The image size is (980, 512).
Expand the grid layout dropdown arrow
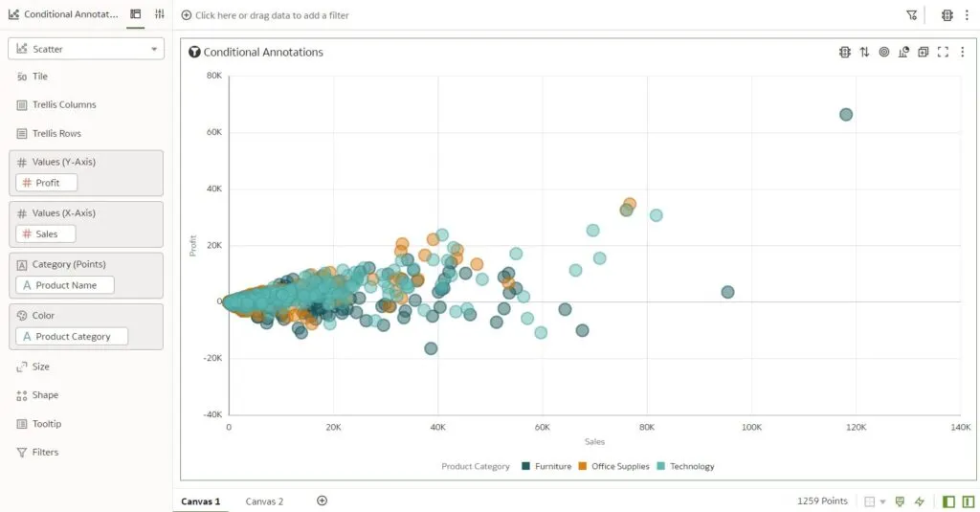tap(882, 501)
